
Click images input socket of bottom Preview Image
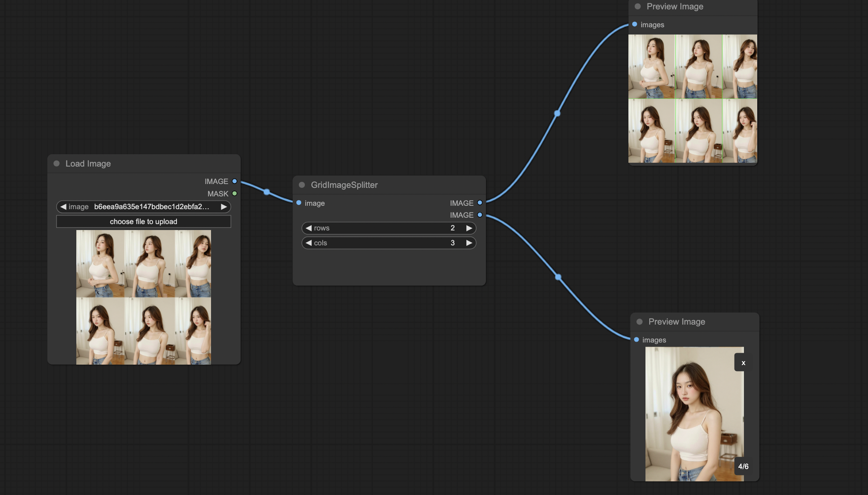637,340
